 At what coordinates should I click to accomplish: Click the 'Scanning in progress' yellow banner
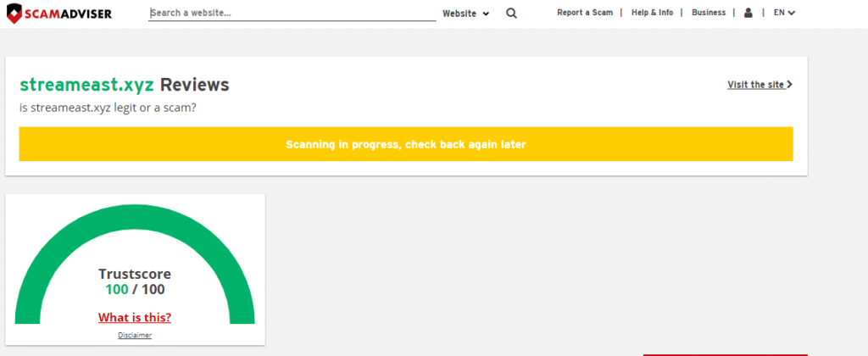point(406,144)
